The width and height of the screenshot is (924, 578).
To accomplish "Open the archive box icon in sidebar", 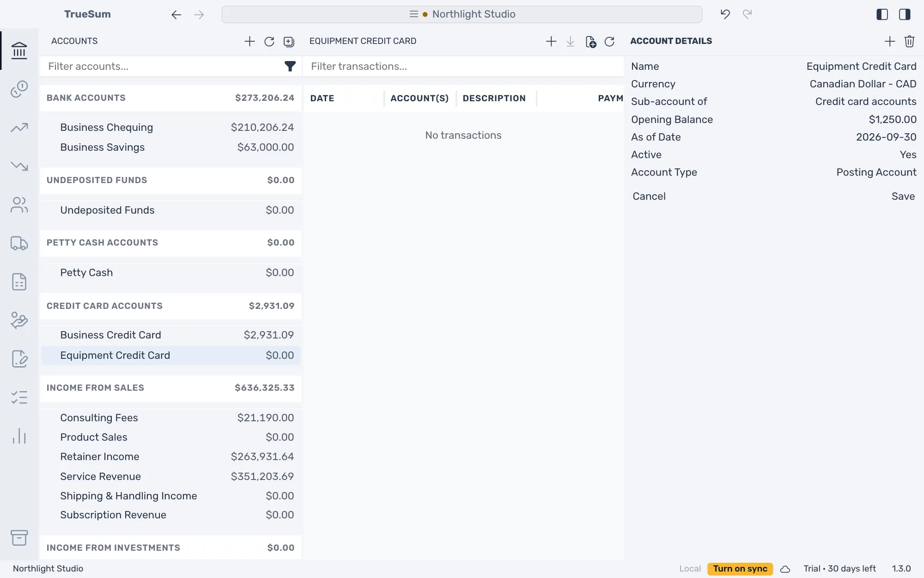I will pos(19,537).
